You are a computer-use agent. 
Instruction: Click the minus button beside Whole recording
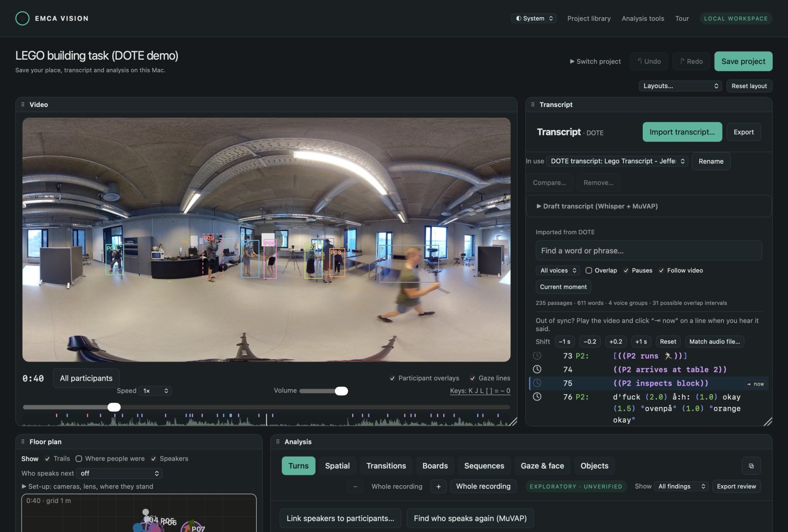tap(355, 487)
